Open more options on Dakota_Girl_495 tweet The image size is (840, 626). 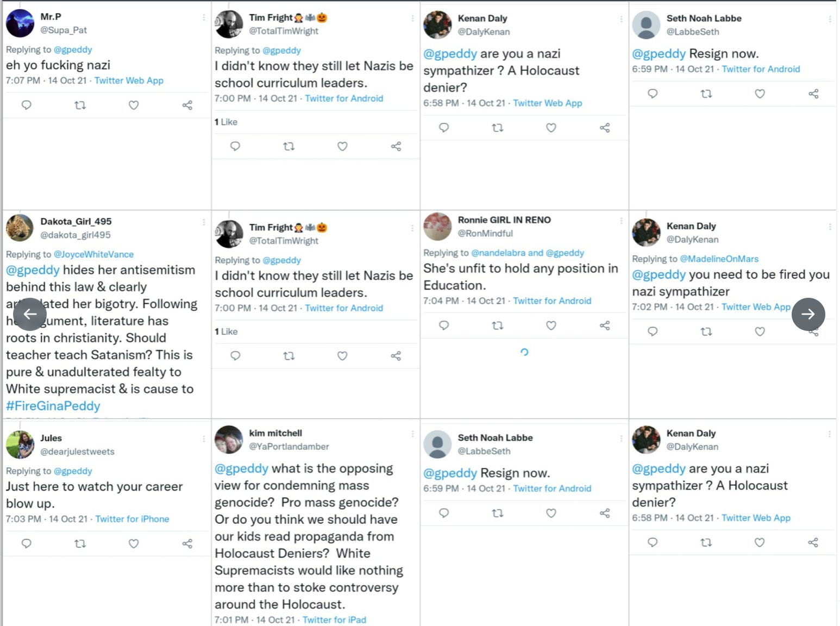[x=204, y=222]
